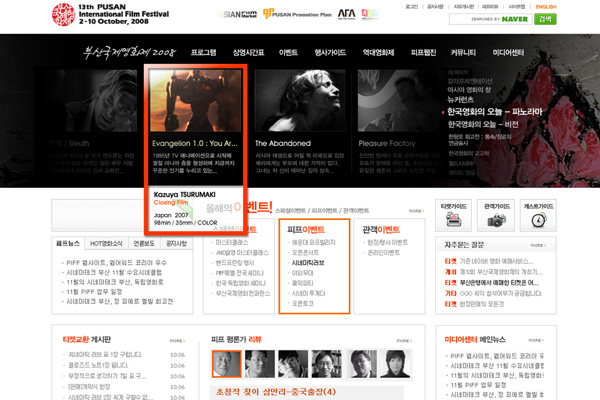Open the 이벤트 main menu
This screenshot has height=400, width=600.
(288, 52)
